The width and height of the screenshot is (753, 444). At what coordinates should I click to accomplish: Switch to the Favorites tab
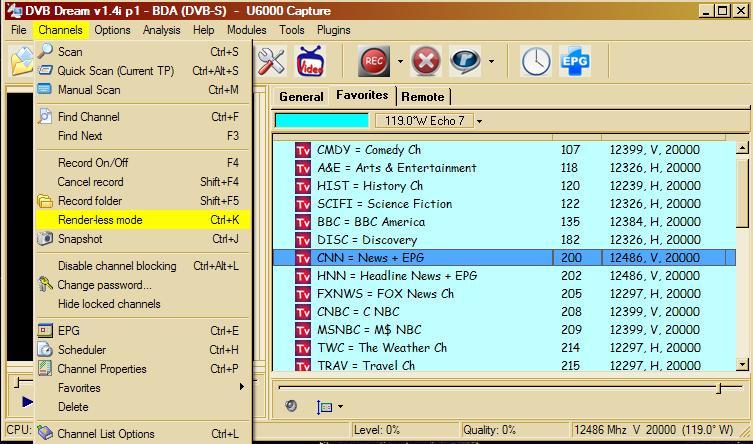pyautogui.click(x=362, y=95)
